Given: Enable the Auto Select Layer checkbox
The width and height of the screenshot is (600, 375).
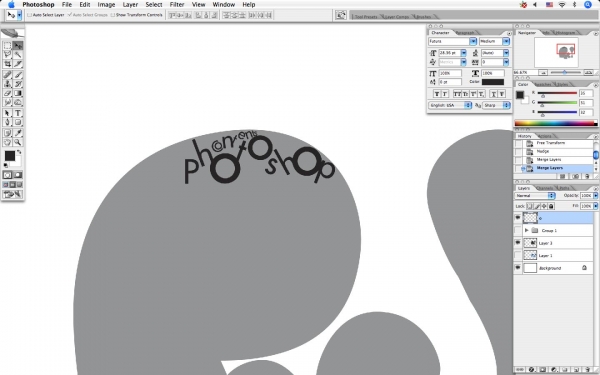Looking at the screenshot, I should coord(29,15).
